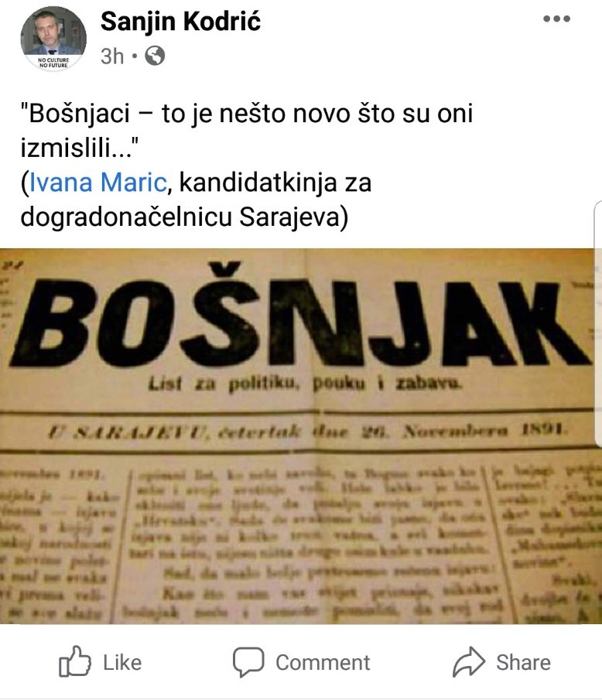Open the three-dots post options menu
Image resolution: width=602 pixels, height=700 pixels.
556,19
